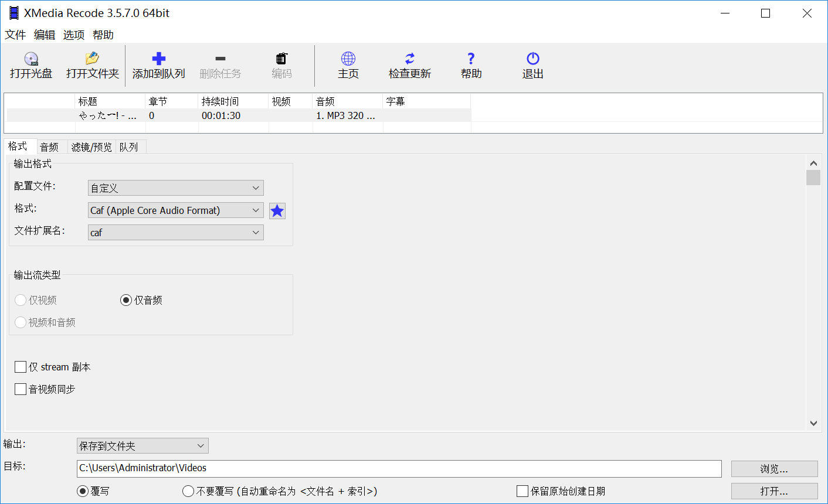Image resolution: width=828 pixels, height=504 pixels.
Task: Enable the 仅 stream 副本 checkbox
Action: [x=20, y=366]
